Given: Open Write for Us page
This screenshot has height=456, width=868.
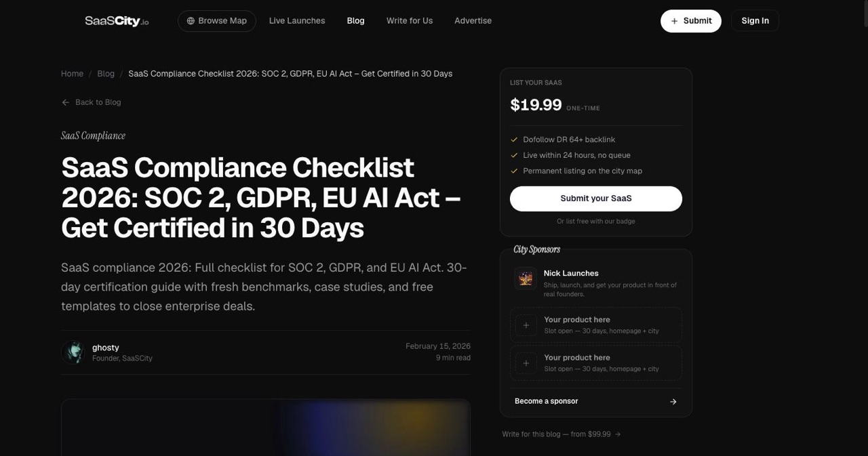Looking at the screenshot, I should click(x=410, y=21).
